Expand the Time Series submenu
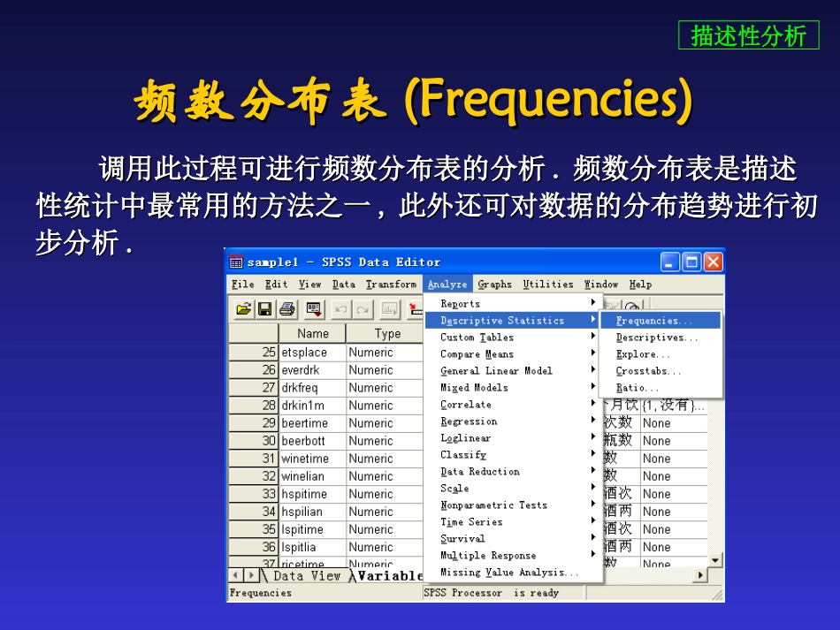The width and height of the screenshot is (840, 630). tap(514, 522)
